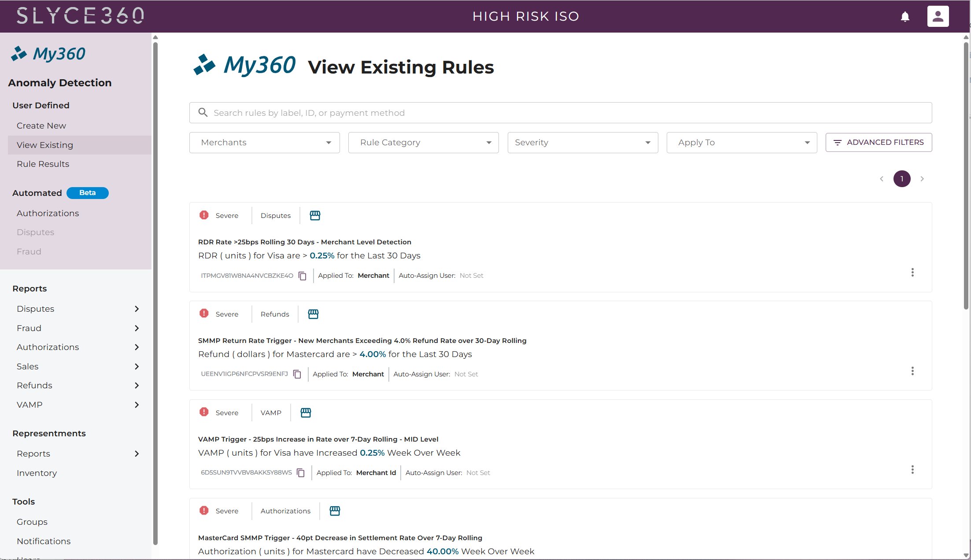Screen dimensions: 971x560
Task: Open the Severity dropdown
Action: (583, 143)
